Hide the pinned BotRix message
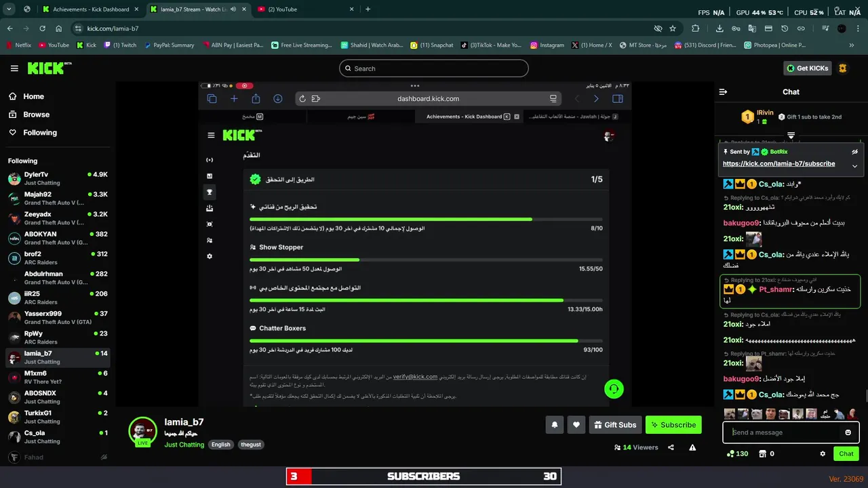The image size is (868, 488). [x=854, y=152]
